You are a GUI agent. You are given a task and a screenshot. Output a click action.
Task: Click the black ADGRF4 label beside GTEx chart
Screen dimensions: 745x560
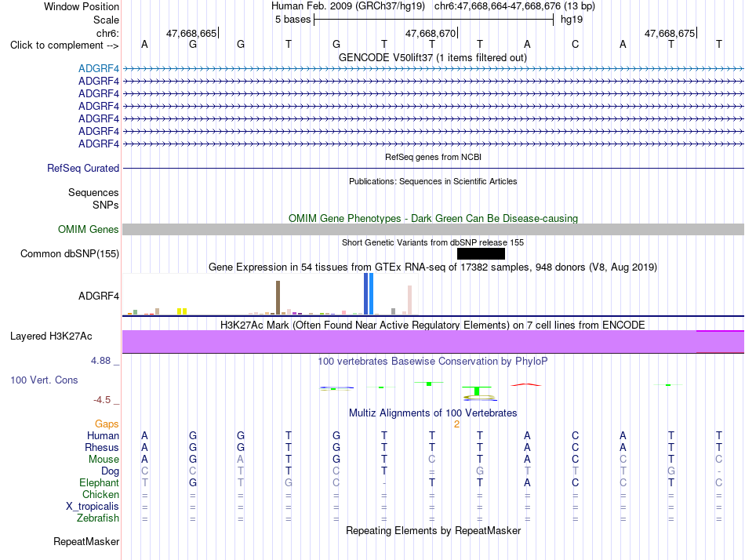coord(99,296)
